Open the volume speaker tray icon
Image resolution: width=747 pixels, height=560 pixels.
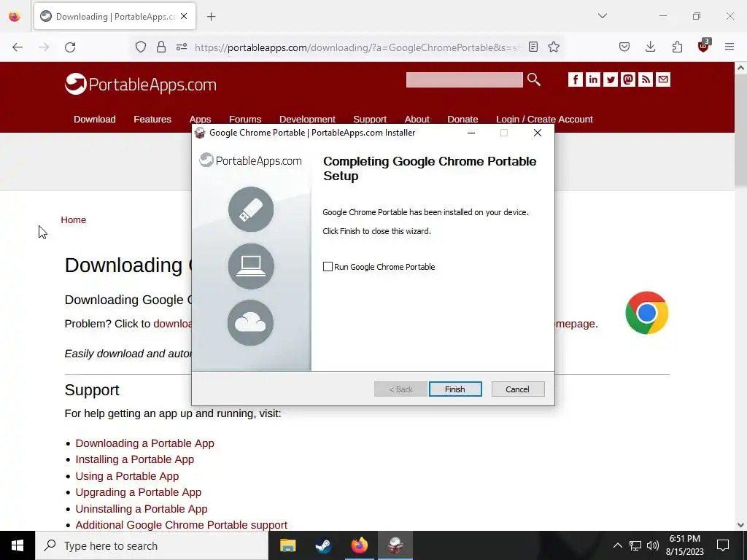coord(653,545)
